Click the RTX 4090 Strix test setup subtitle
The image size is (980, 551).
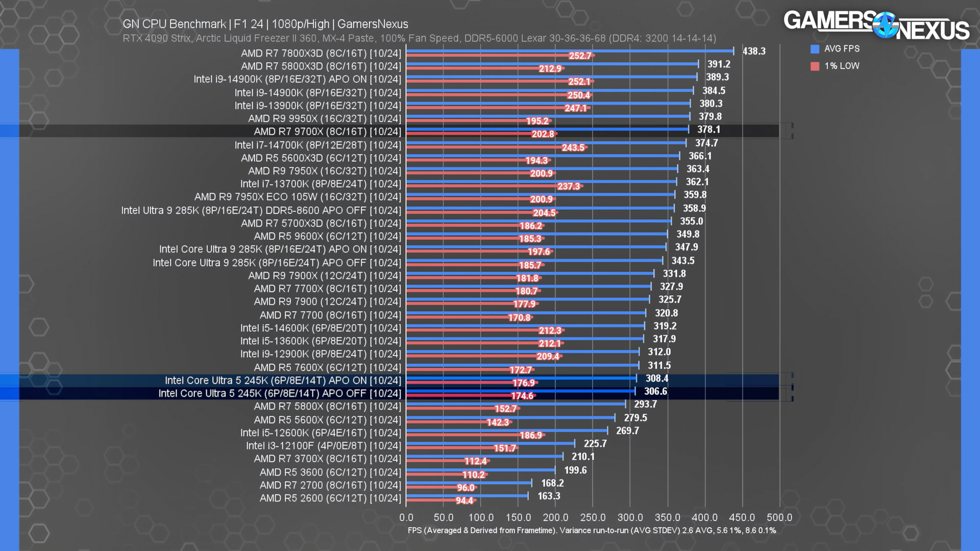(x=419, y=38)
